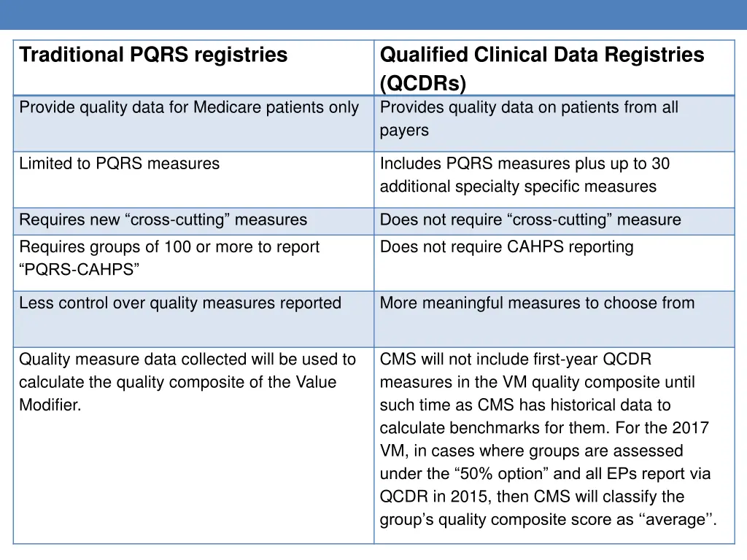Click "Does not require cross-cutting measure" cell
The image size is (747, 560).
point(530,220)
